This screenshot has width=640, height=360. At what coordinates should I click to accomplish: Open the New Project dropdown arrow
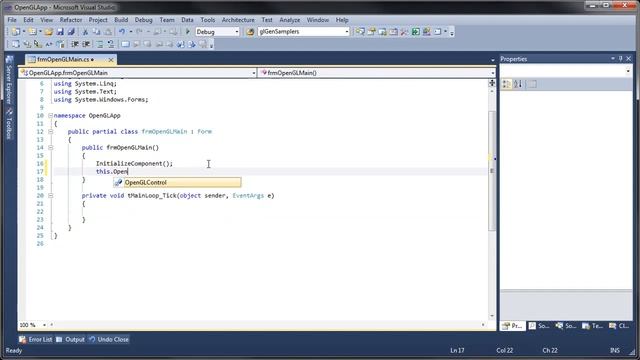click(x=24, y=32)
